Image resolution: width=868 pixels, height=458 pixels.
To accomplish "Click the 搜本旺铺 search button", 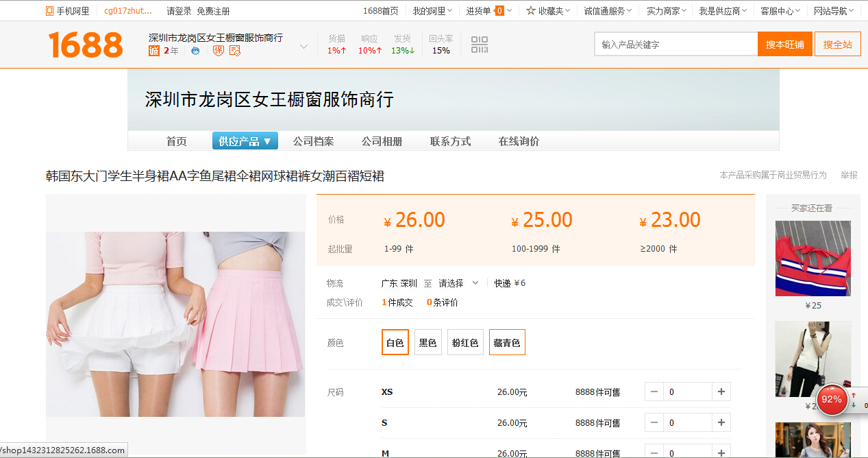I will tap(784, 45).
